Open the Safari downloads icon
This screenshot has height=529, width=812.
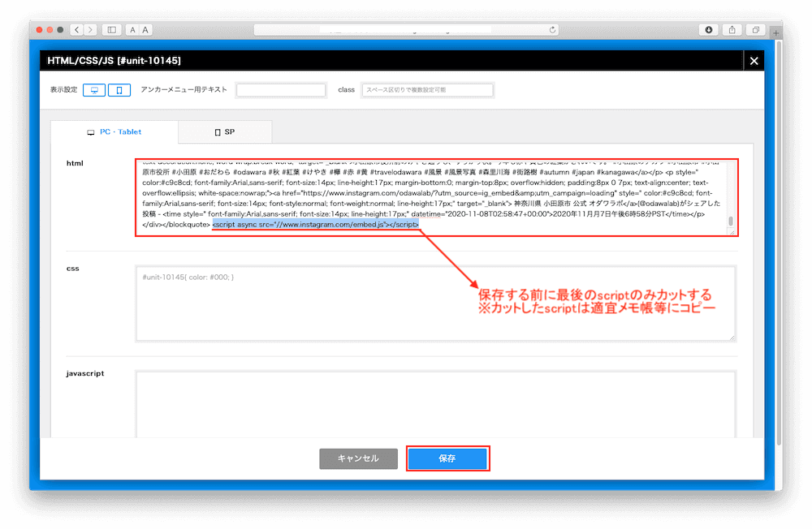[708, 30]
